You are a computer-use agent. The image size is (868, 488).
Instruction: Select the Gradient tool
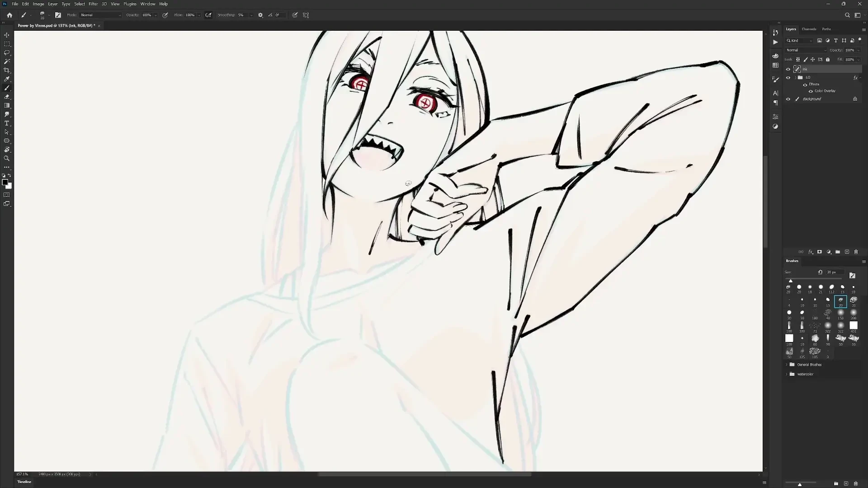(x=7, y=105)
